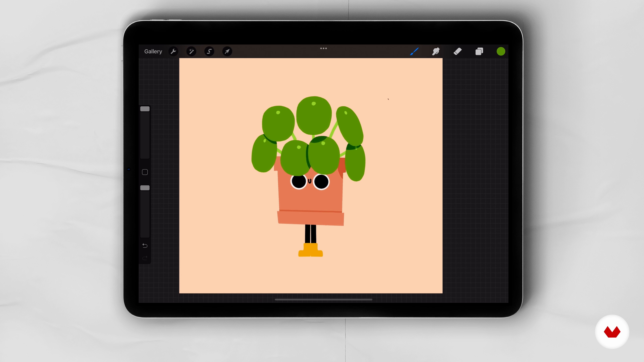This screenshot has height=362, width=644.
Task: Tap the potted plant character on canvas
Action: (x=309, y=176)
